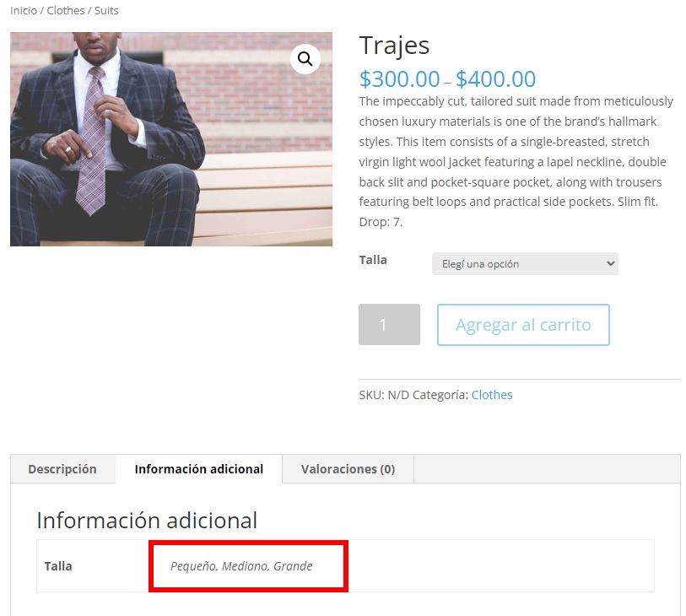Open the Clothes category link
Screen dimensions: 686x616
[x=492, y=395]
